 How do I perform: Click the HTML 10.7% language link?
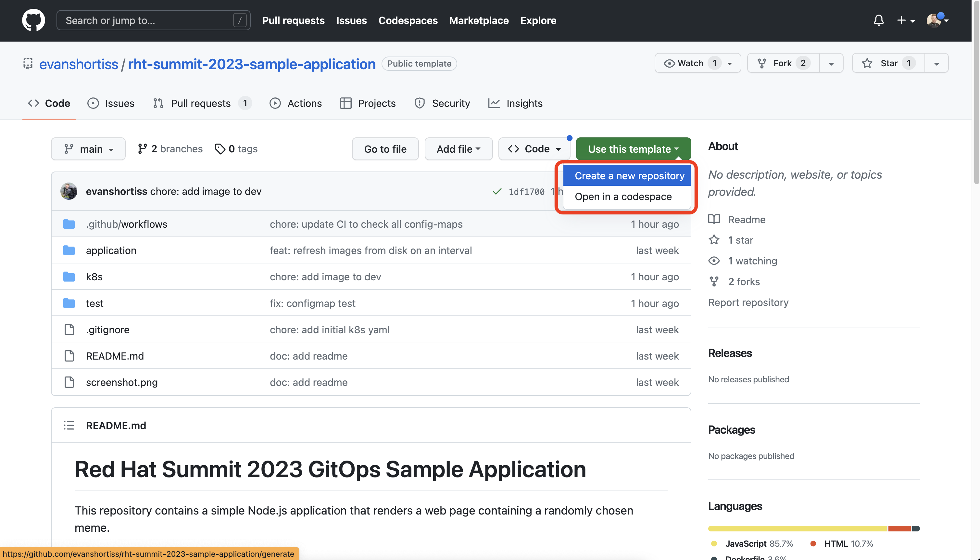(842, 543)
